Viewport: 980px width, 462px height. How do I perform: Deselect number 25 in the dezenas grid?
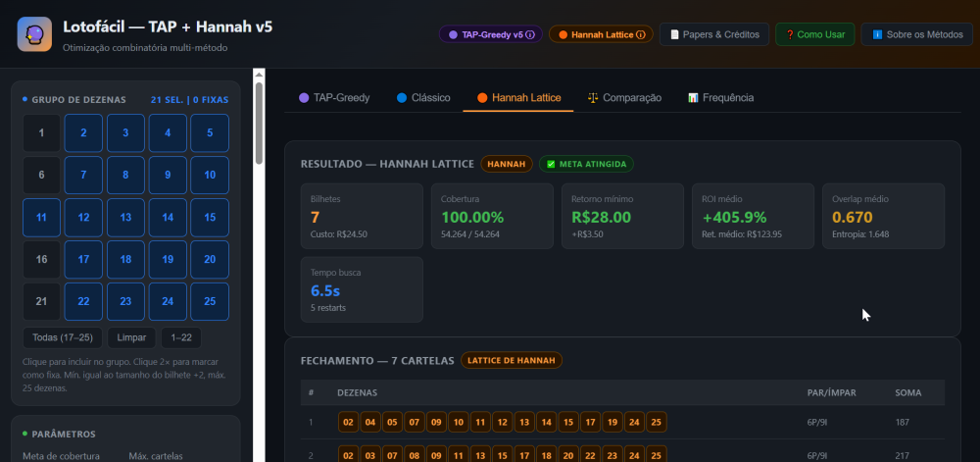pos(210,302)
